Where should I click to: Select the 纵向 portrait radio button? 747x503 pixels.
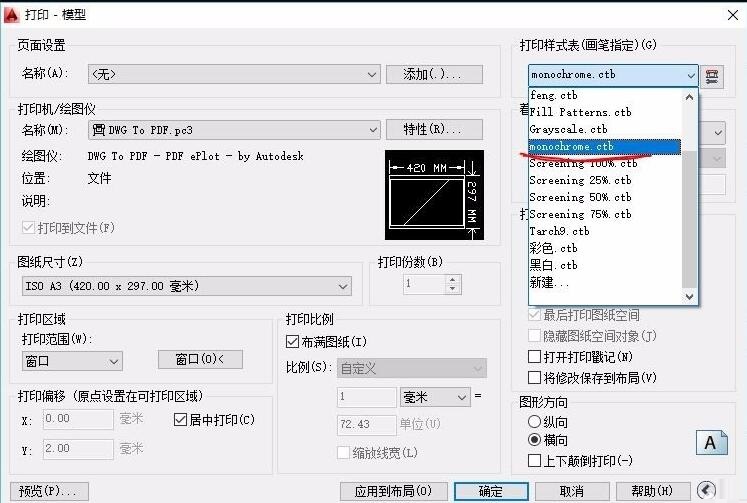click(534, 422)
